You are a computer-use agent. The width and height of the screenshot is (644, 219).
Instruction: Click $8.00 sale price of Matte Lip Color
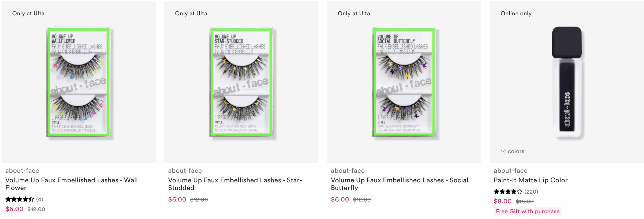pyautogui.click(x=503, y=201)
